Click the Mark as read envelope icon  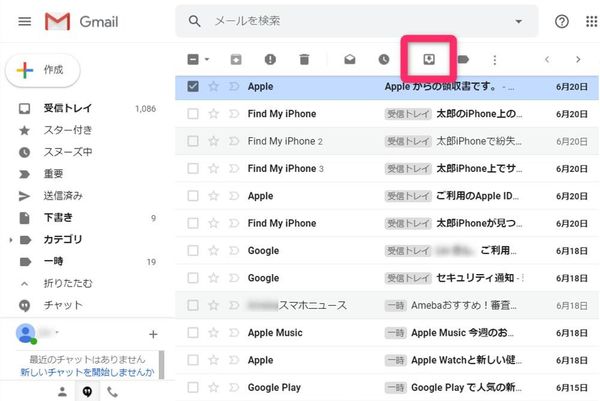(x=350, y=59)
